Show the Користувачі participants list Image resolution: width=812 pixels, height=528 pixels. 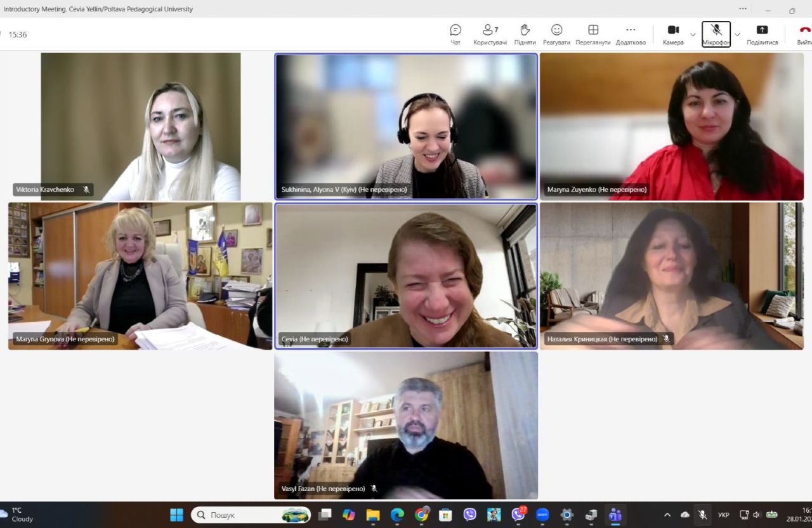tap(490, 34)
